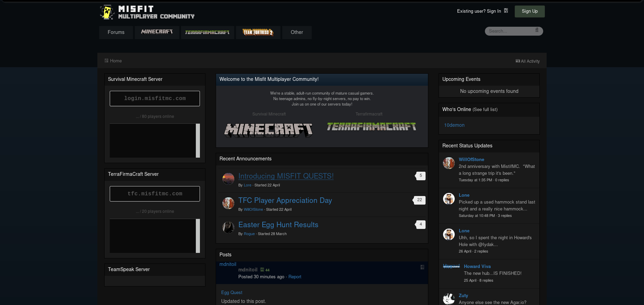Click the Misfit Multiplayer Community title text
This screenshot has width=644, height=305.
tap(156, 12)
